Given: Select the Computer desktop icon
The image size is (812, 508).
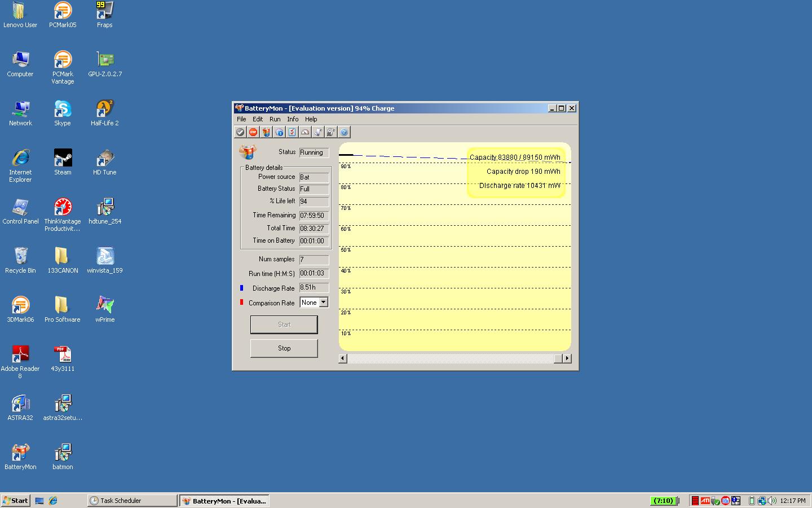Looking at the screenshot, I should (x=20, y=64).
